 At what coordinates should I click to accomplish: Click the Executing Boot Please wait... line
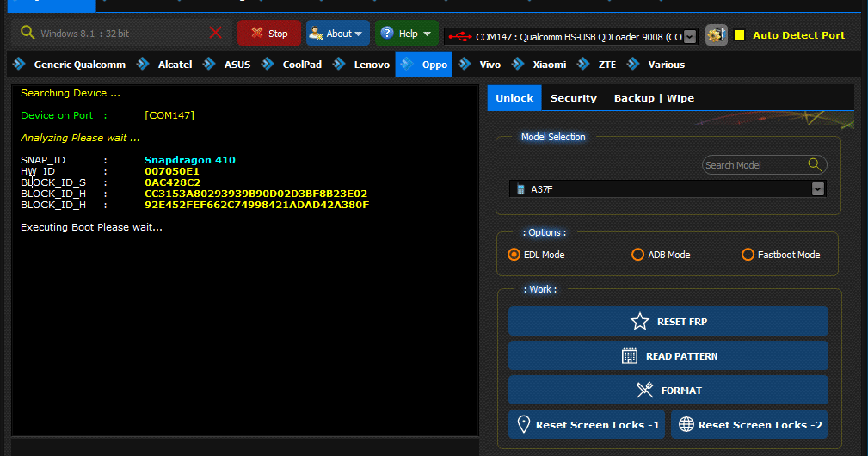point(91,227)
